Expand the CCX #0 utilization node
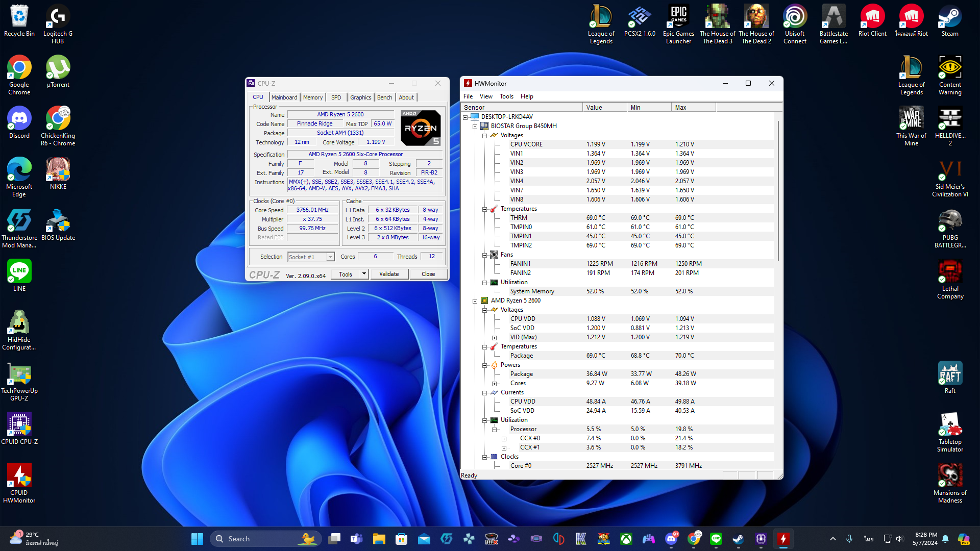Image resolution: width=980 pixels, height=551 pixels. pyautogui.click(x=504, y=439)
